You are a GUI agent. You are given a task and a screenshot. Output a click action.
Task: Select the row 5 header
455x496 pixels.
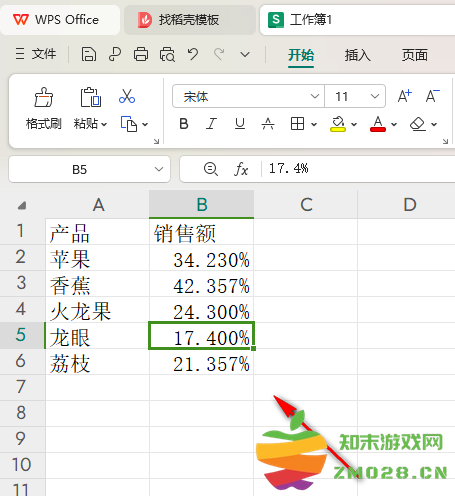click(x=22, y=335)
